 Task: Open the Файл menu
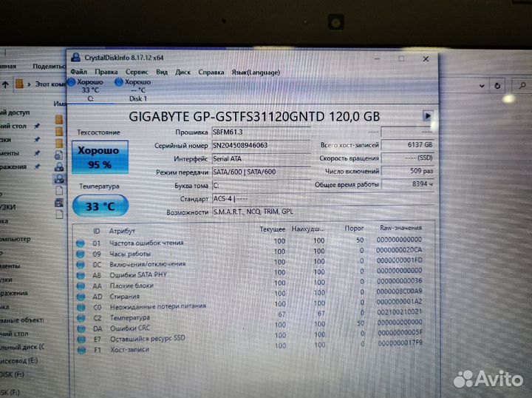(78, 72)
